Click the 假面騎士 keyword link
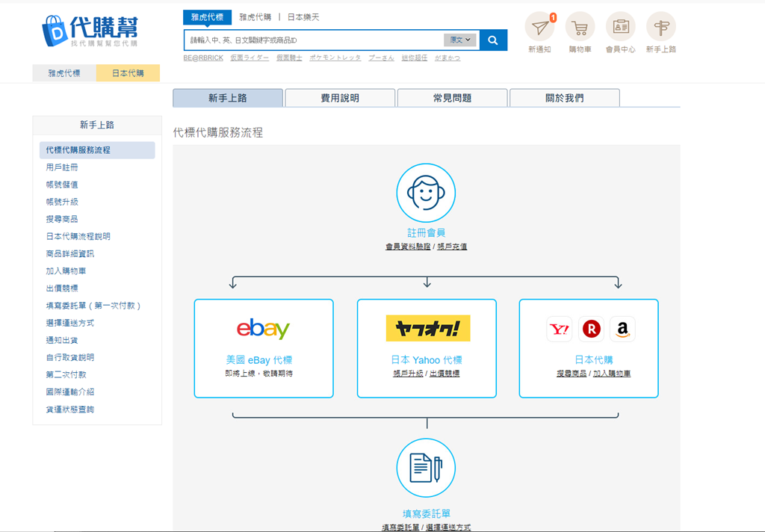Screen dimensions: 765x532 (289, 58)
